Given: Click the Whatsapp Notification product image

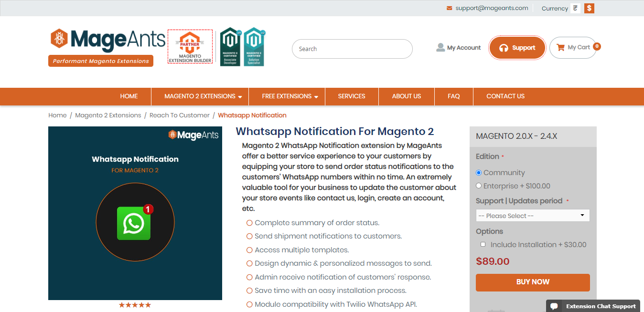Looking at the screenshot, I should click(x=135, y=213).
